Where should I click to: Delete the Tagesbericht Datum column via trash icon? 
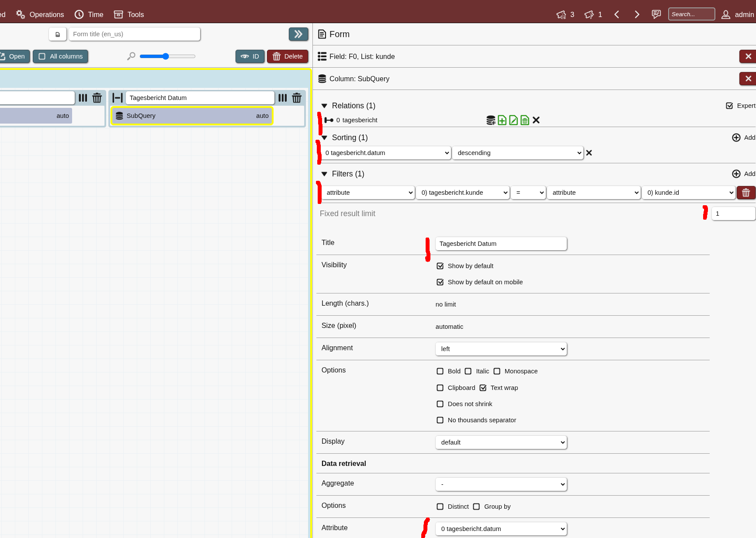click(297, 98)
